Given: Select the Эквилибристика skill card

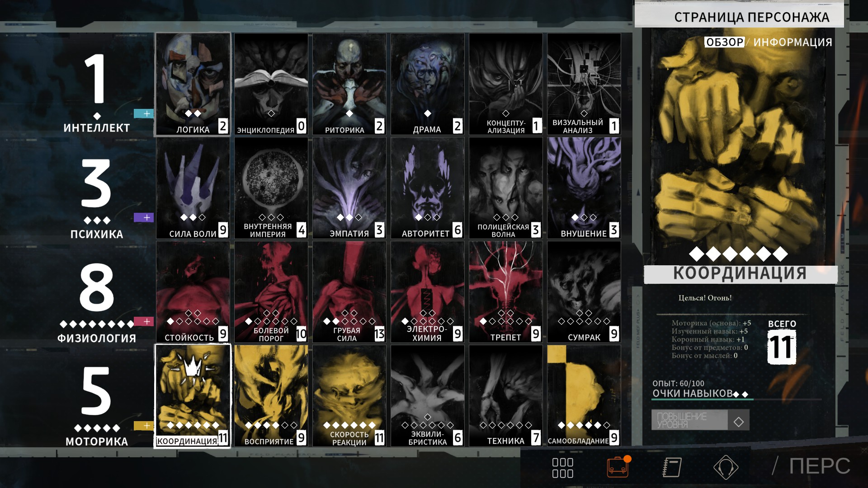Looking at the screenshot, I should [x=428, y=396].
